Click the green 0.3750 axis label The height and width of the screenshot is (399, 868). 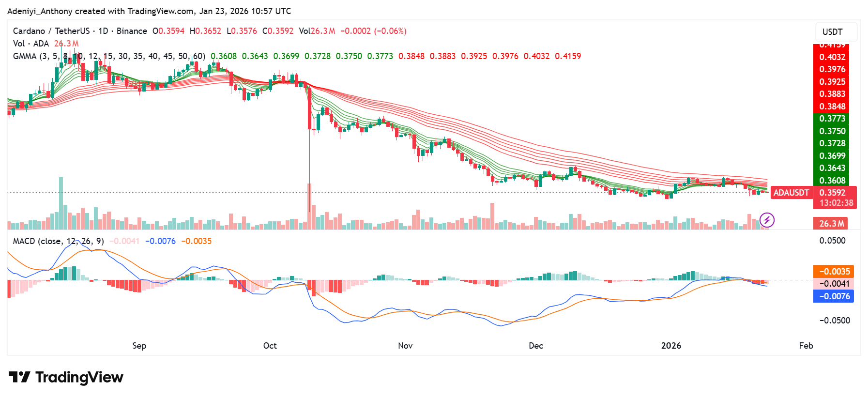pyautogui.click(x=832, y=131)
